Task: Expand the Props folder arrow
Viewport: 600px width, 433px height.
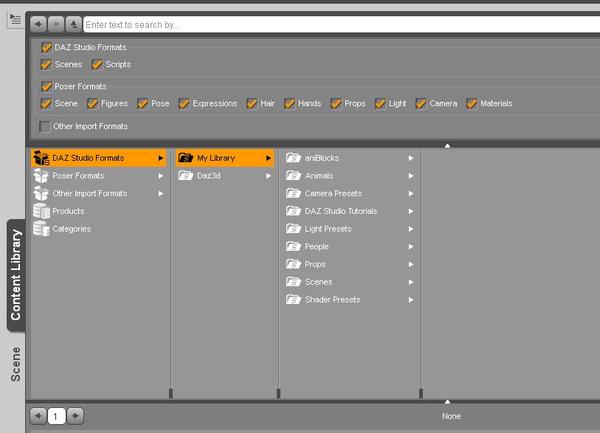Action: (x=411, y=264)
